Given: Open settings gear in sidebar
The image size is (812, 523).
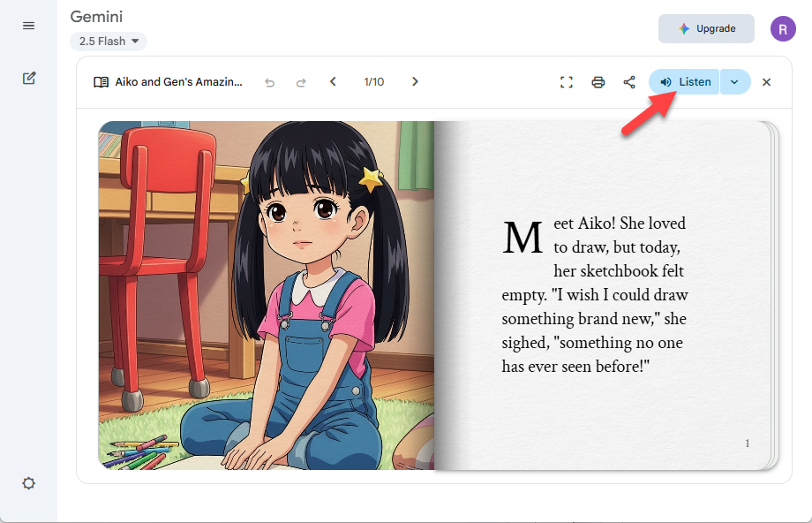Looking at the screenshot, I should (28, 483).
